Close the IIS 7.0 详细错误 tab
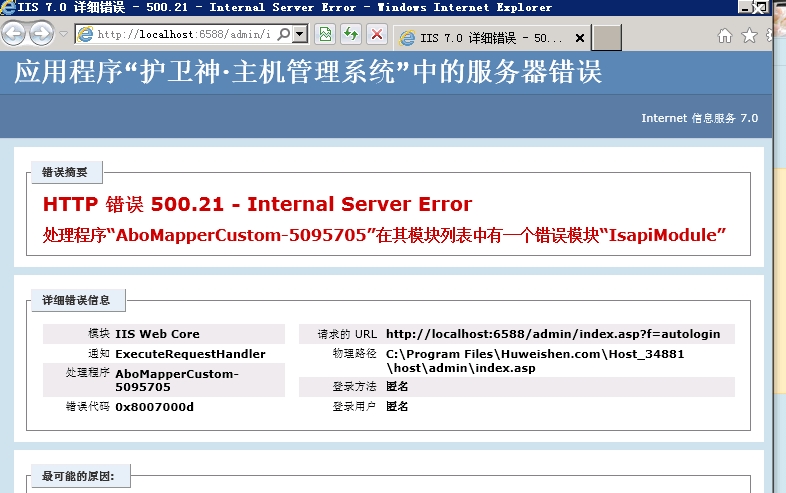Screen dimensions: 786x493 coord(579,38)
